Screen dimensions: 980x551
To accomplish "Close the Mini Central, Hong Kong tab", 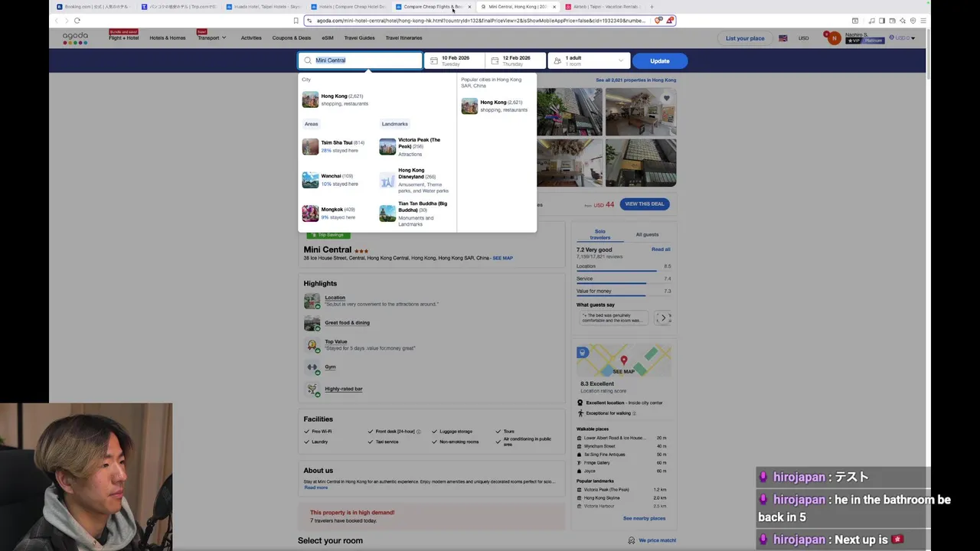I will coord(554,7).
